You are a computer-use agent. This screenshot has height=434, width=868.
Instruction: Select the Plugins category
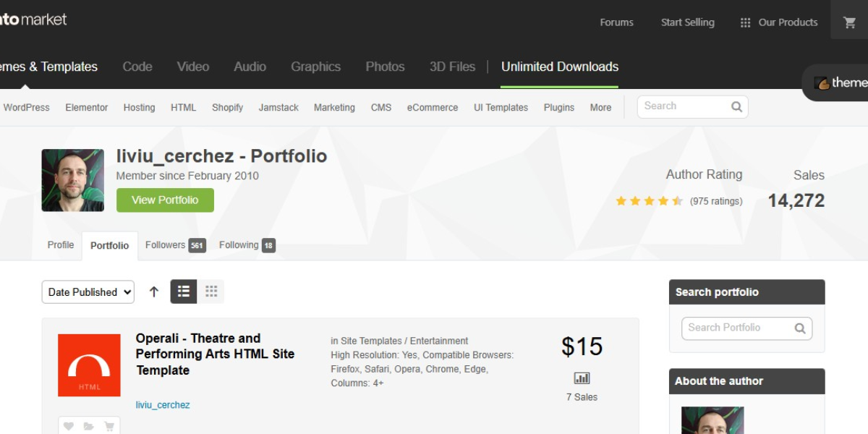pyautogui.click(x=559, y=107)
